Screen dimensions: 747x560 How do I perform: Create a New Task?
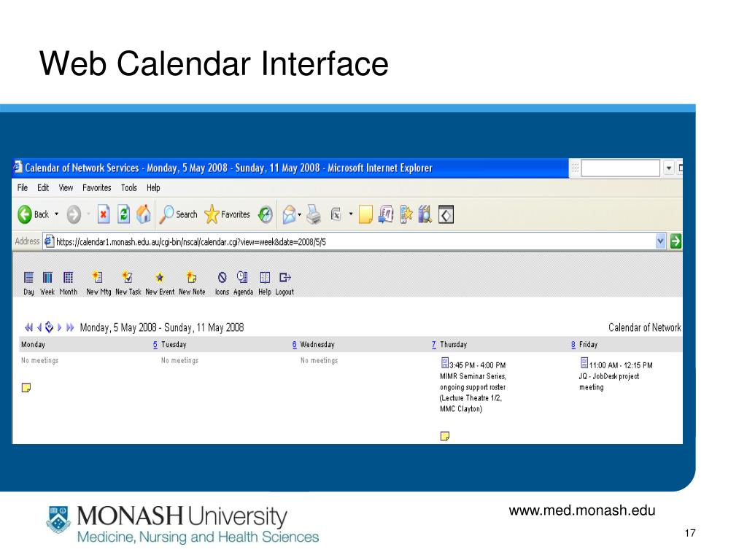click(128, 284)
